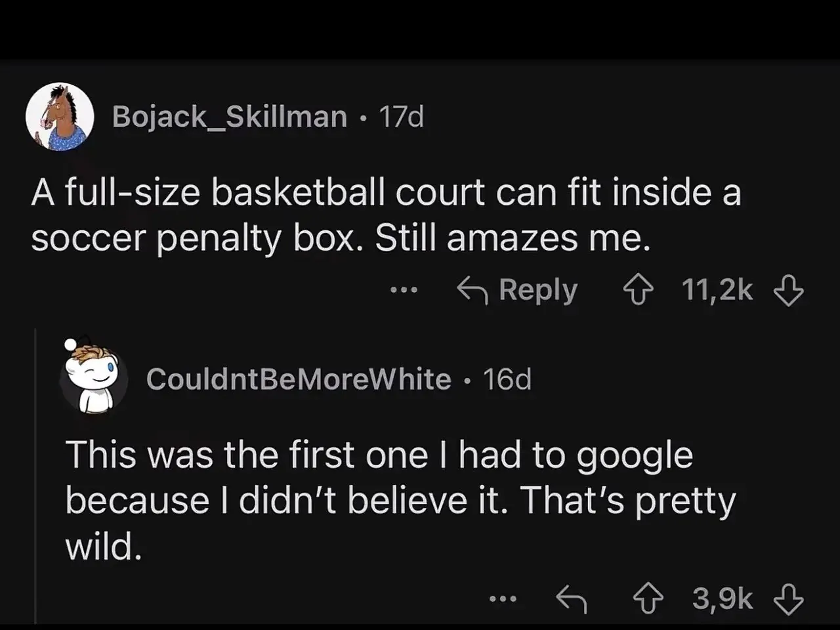This screenshot has width=840, height=630.
Task: Click reply arrow icon beside Reply label
Action: (x=472, y=290)
